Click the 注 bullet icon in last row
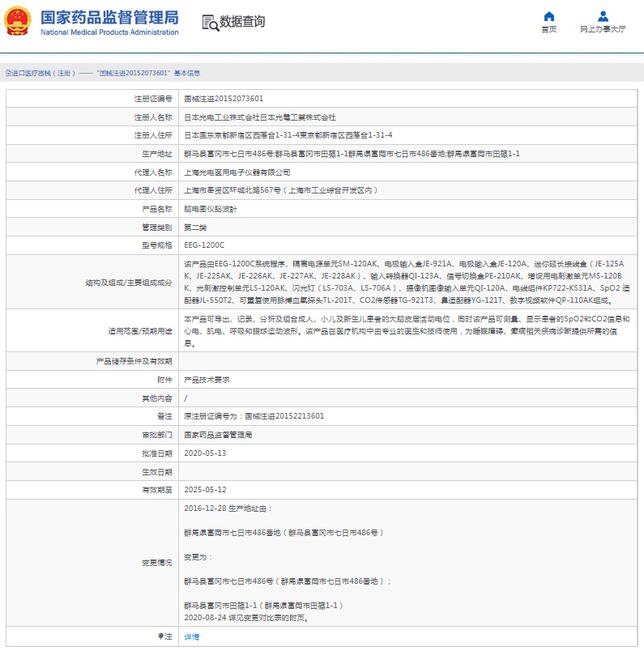644x651 pixels. pos(160,636)
